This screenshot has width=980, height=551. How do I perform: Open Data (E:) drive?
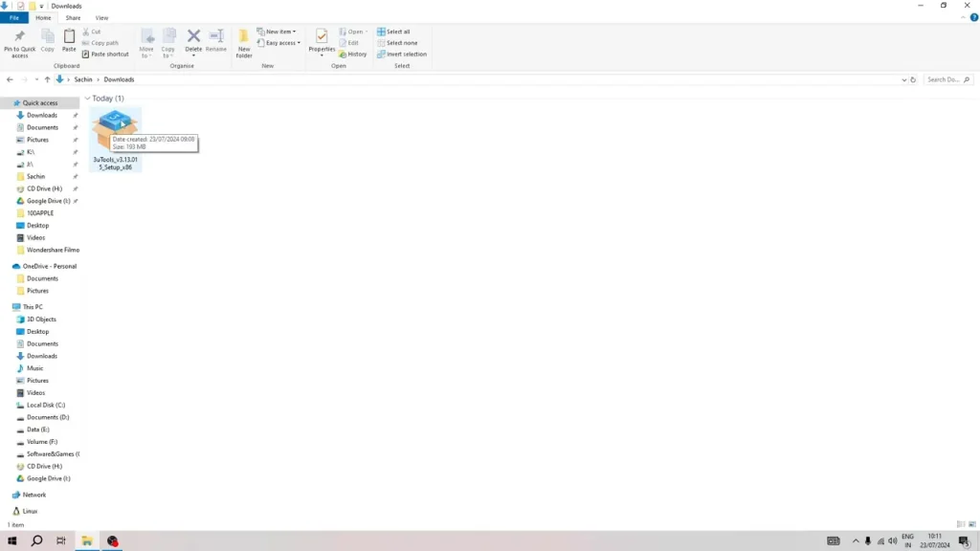pyautogui.click(x=37, y=430)
